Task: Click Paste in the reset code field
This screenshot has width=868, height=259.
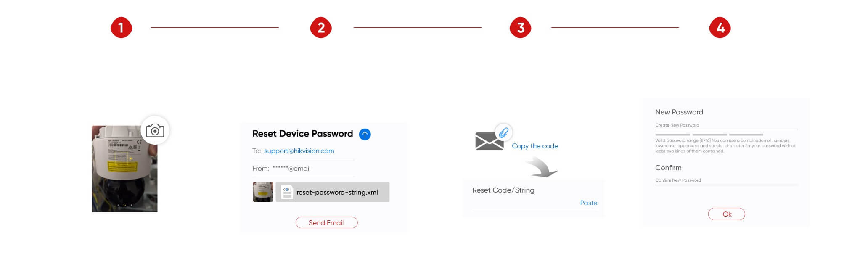Action: coord(588,203)
